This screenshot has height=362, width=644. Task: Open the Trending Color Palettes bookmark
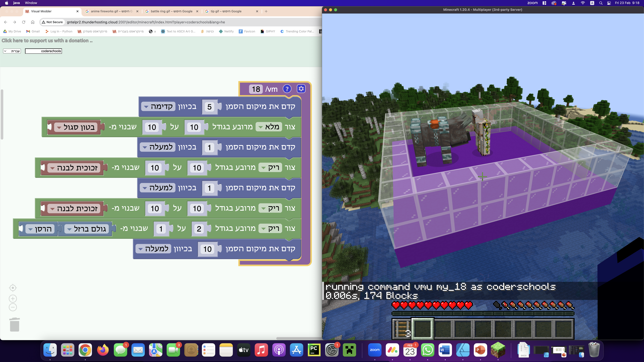tap(297, 31)
